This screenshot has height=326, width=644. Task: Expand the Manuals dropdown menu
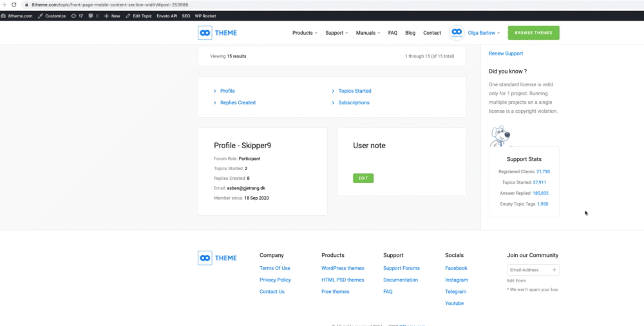[368, 33]
